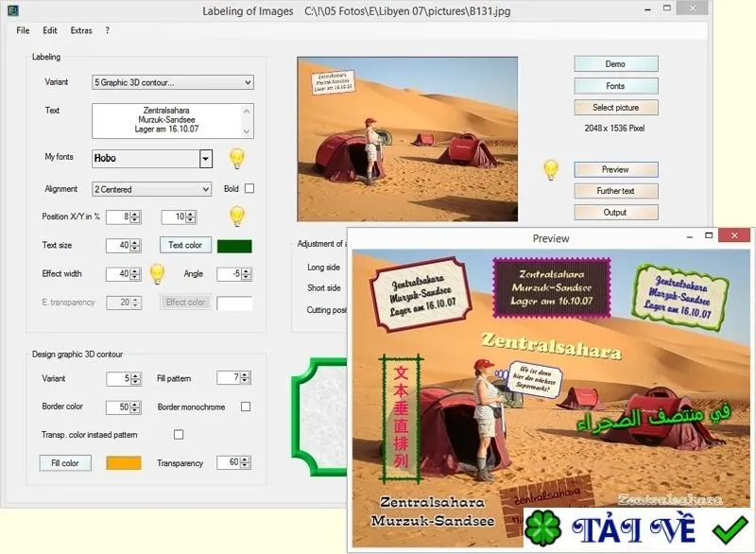756x554 pixels.
Task: Click the Further text button
Action: [x=616, y=191]
